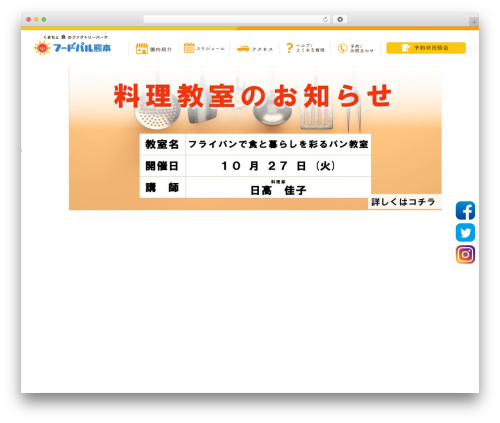Image resolution: width=500 pixels, height=423 pixels.
Task: Click the 教室名 label cell
Action: 162,144
